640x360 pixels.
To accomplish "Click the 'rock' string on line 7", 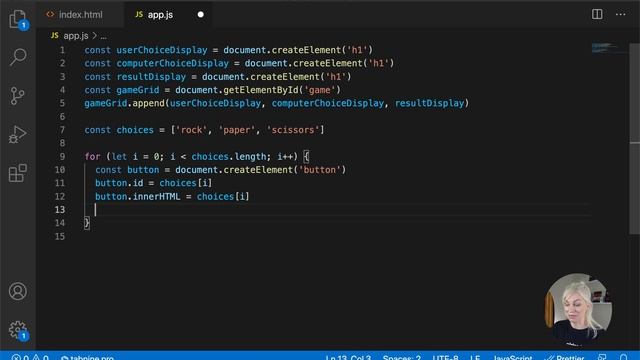I will (191, 130).
